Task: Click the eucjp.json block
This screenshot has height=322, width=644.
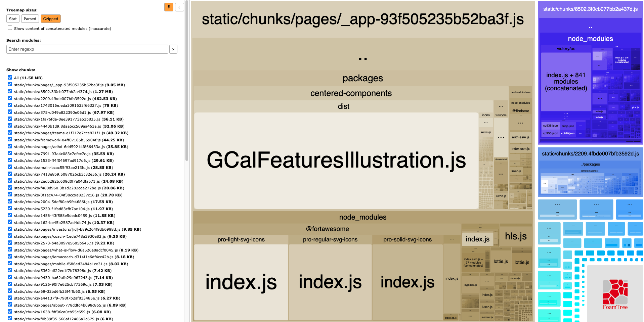Action: click(568, 126)
